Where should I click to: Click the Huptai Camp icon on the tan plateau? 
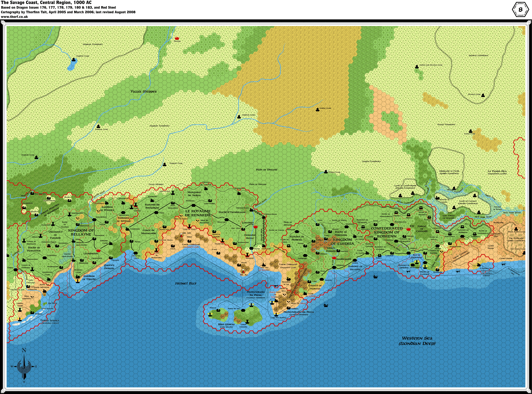(x=317, y=109)
